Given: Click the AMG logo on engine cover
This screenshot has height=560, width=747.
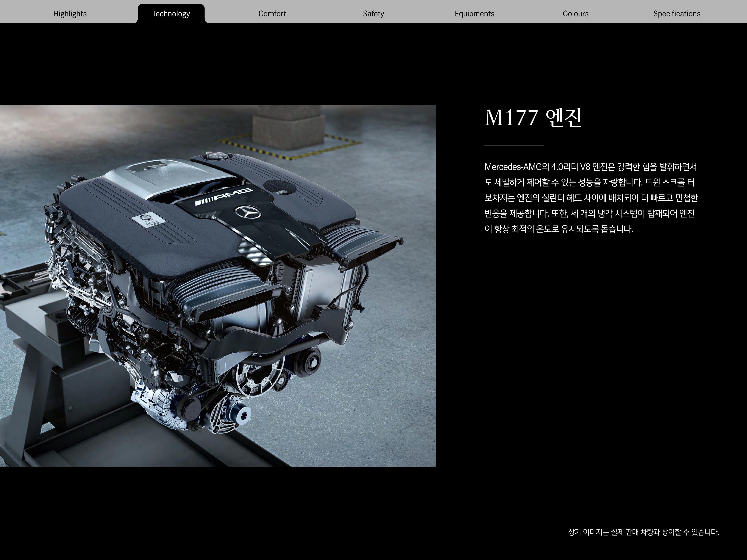Looking at the screenshot, I should tap(224, 197).
